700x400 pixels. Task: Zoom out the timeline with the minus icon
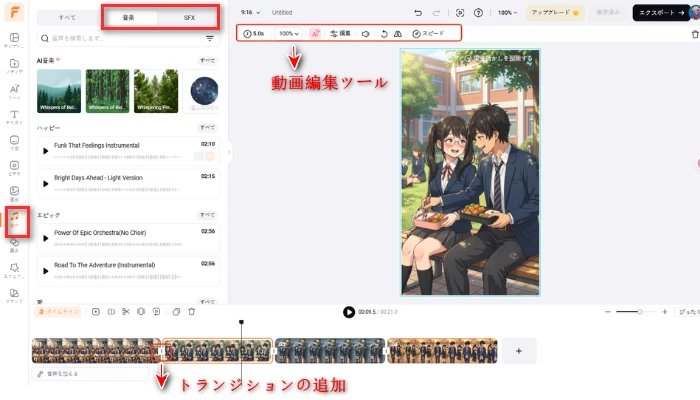608,312
